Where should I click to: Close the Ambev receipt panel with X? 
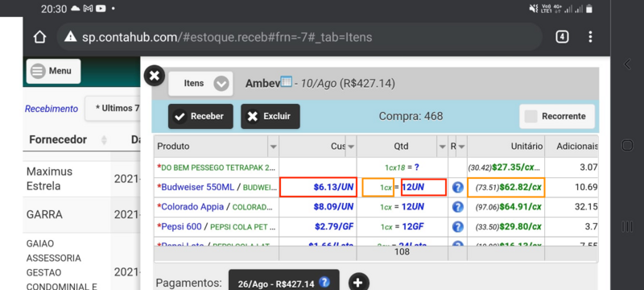click(155, 76)
